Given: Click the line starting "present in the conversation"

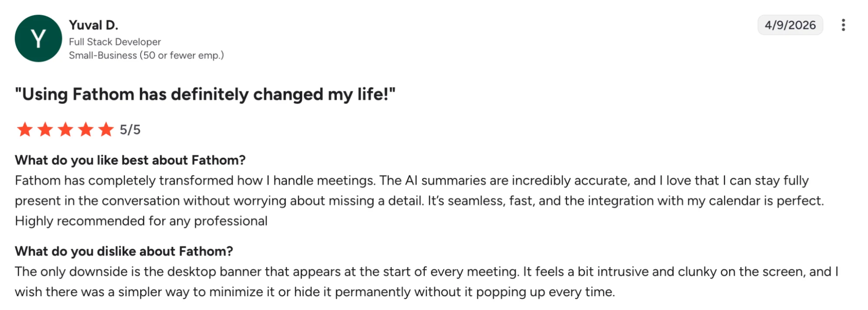Looking at the screenshot, I should [x=419, y=201].
